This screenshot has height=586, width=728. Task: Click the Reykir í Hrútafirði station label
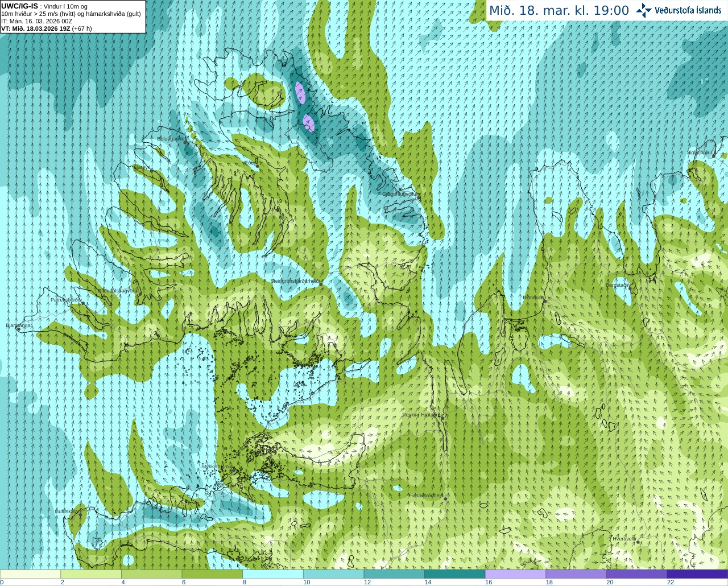tap(421, 415)
